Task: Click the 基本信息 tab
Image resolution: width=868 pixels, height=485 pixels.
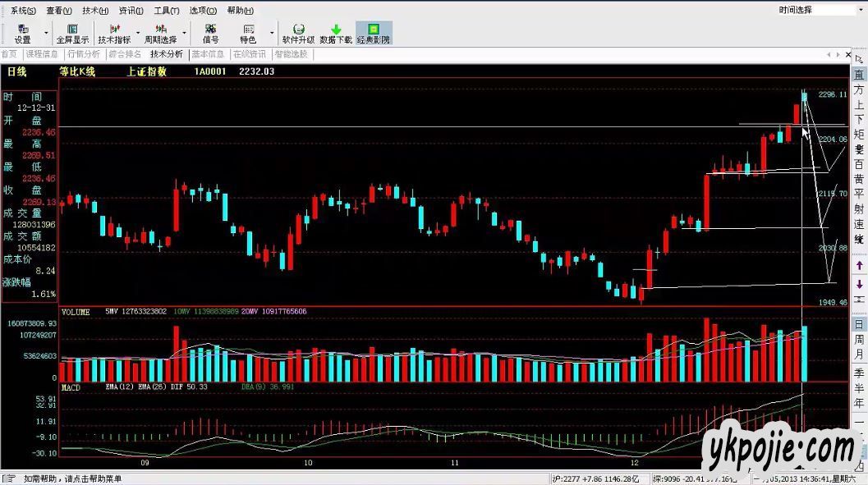Action: point(209,54)
